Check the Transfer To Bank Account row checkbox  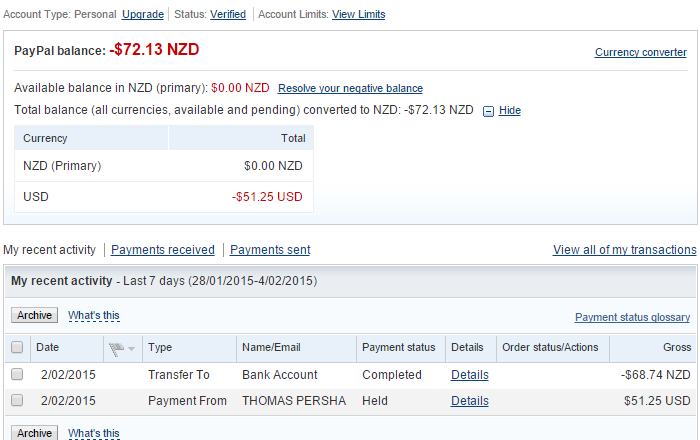tap(17, 374)
